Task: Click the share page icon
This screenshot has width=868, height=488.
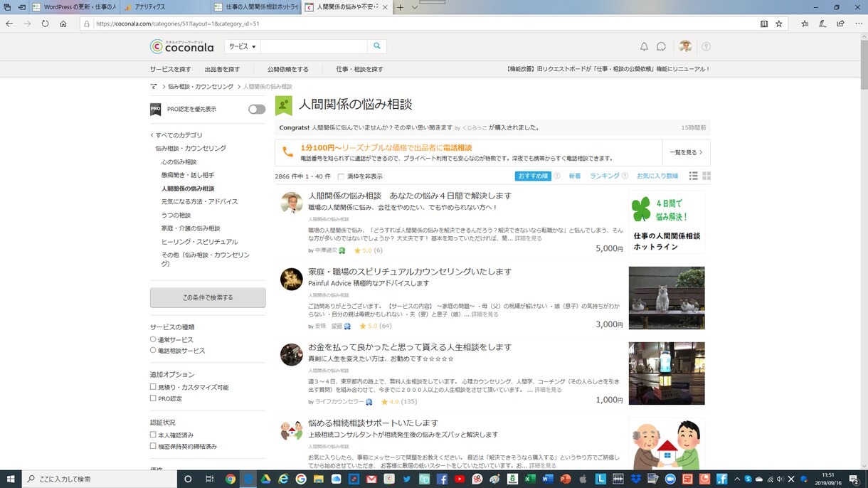Action: 840,23
